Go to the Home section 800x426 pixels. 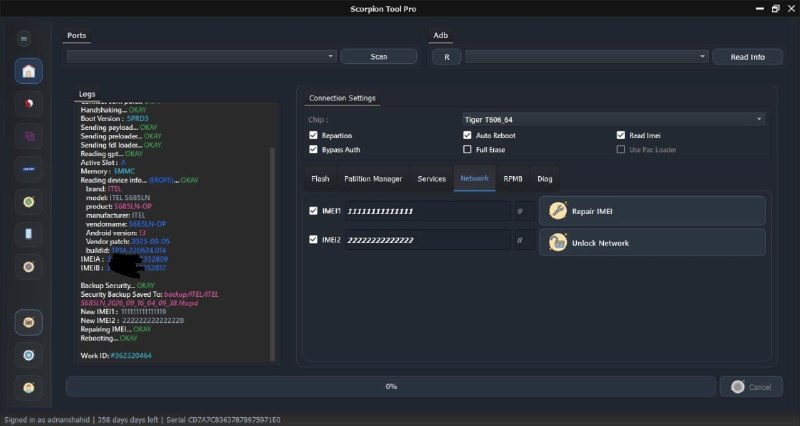pos(29,71)
